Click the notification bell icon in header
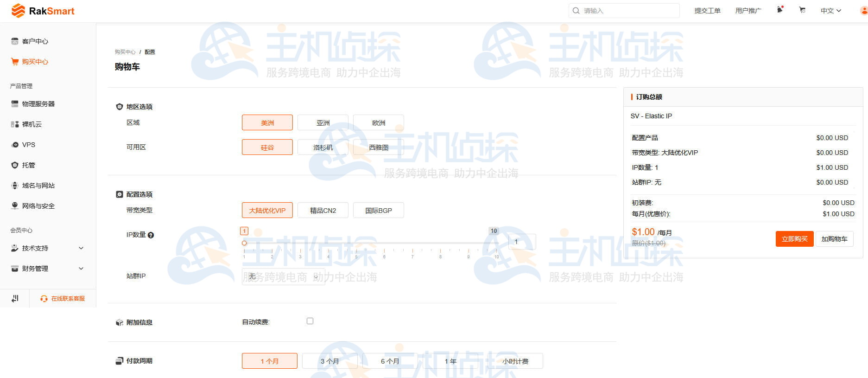Image resolution: width=868 pixels, height=378 pixels. pos(779,10)
